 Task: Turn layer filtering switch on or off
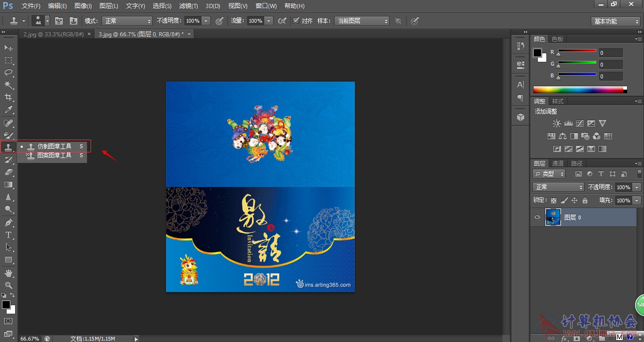[639, 174]
